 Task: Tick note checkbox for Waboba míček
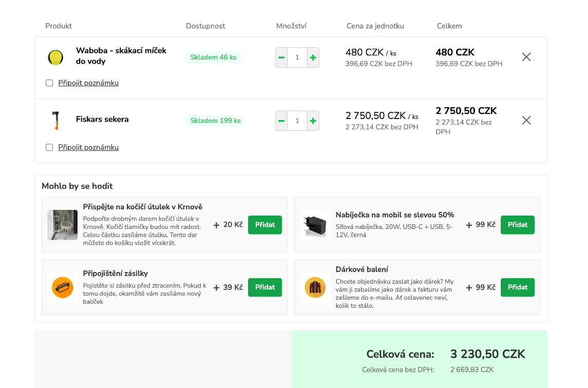pyautogui.click(x=49, y=83)
